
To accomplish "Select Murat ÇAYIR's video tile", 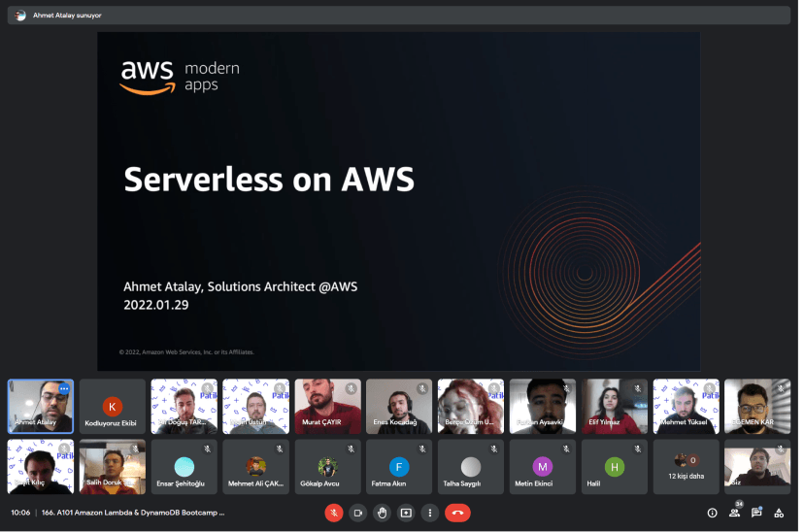I will tap(327, 406).
